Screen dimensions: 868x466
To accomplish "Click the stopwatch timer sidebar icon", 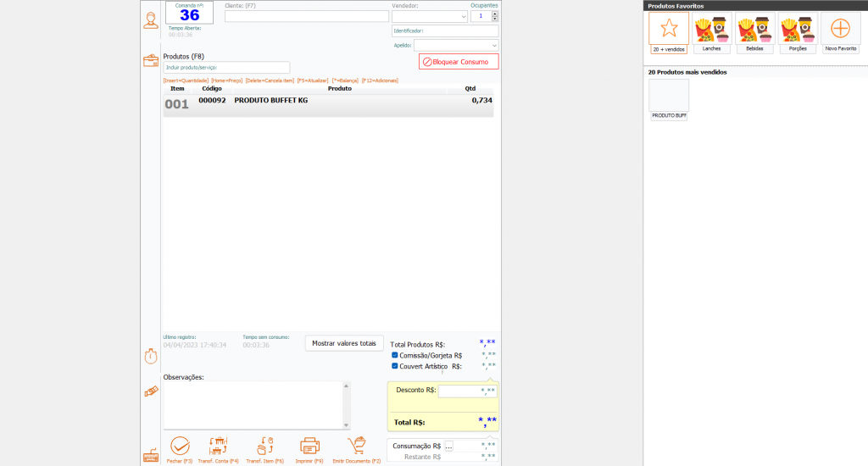I will (x=151, y=356).
